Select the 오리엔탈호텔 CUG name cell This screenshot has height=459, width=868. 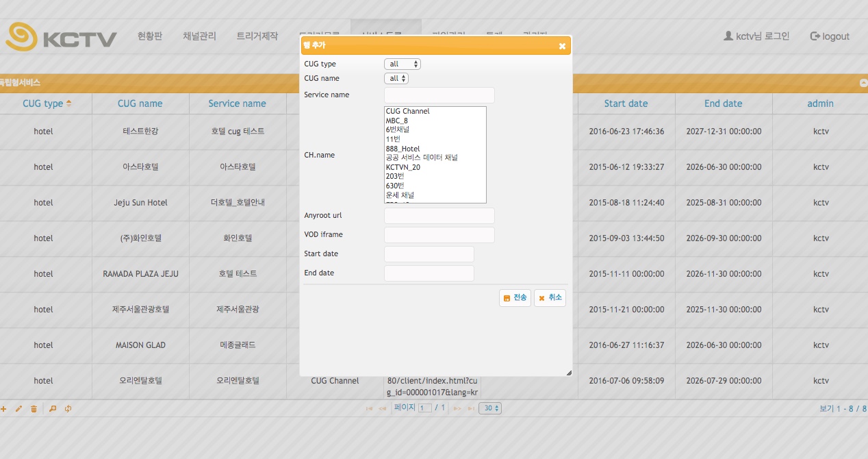pyautogui.click(x=140, y=381)
